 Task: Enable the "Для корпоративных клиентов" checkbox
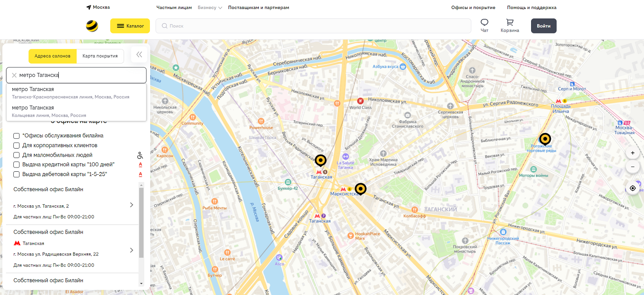click(16, 146)
